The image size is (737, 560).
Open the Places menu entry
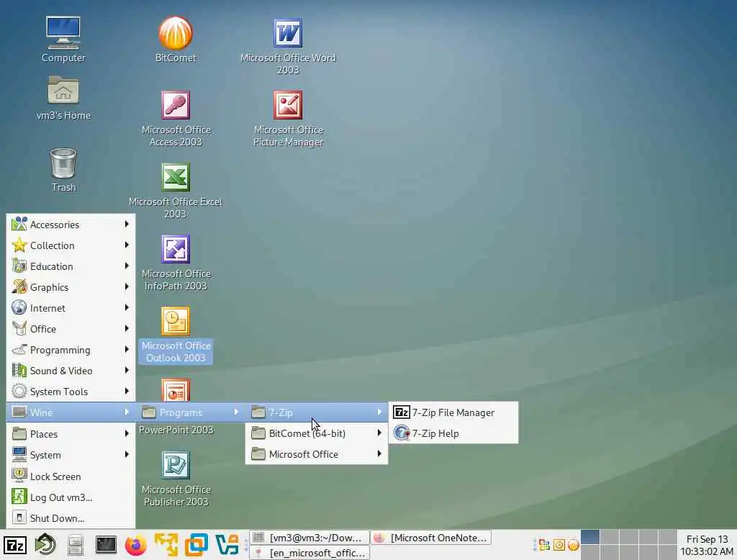(71, 433)
